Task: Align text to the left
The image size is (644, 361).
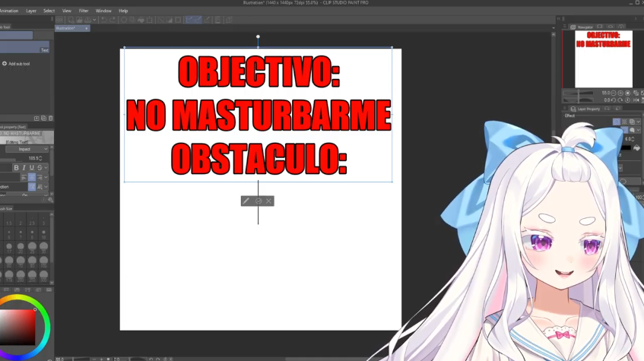Action: 24,177
